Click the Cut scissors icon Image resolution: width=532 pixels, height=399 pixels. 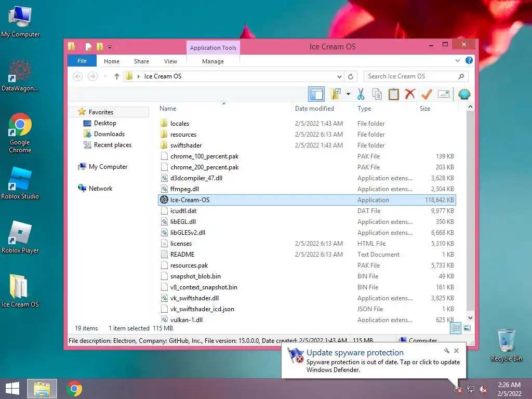(x=361, y=94)
